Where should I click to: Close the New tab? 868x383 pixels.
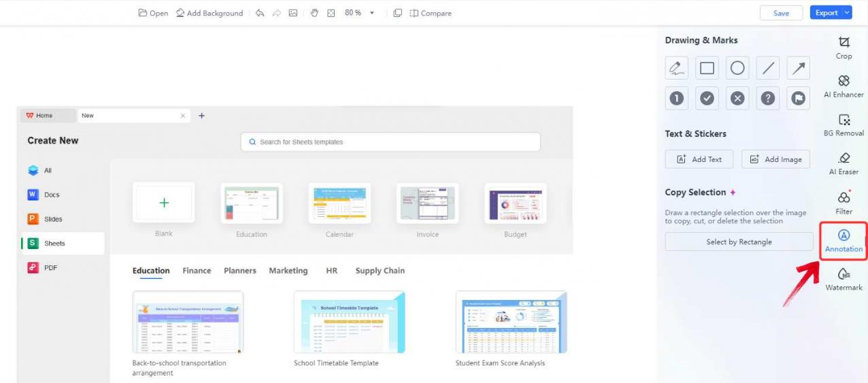pos(182,116)
